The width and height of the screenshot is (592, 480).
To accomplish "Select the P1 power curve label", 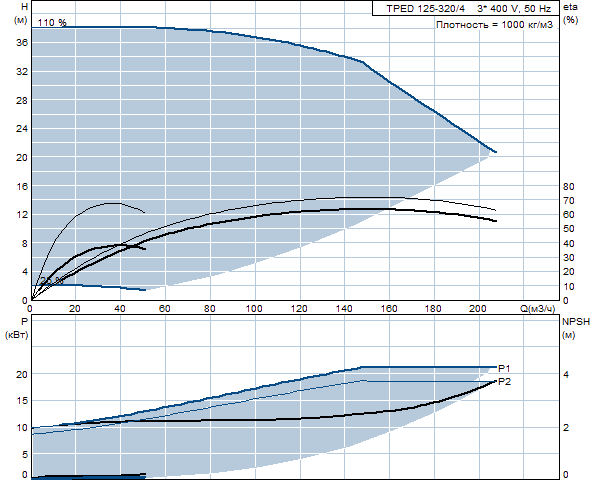I will click(504, 368).
